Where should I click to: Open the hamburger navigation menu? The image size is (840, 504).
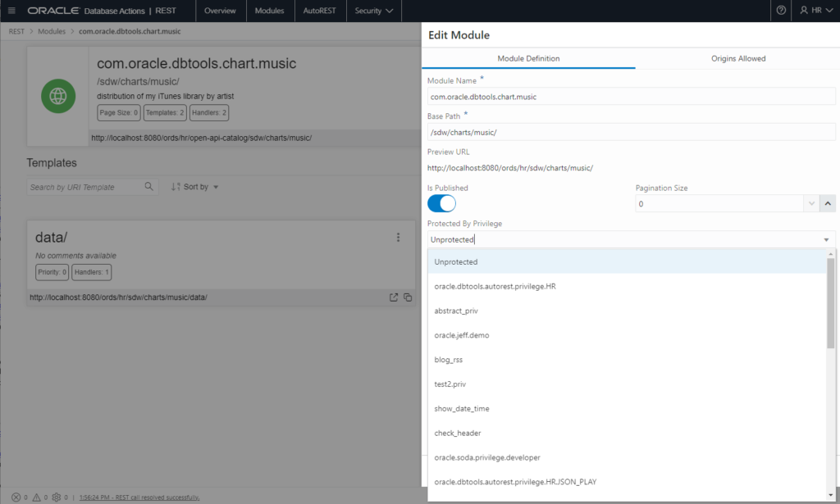click(11, 10)
